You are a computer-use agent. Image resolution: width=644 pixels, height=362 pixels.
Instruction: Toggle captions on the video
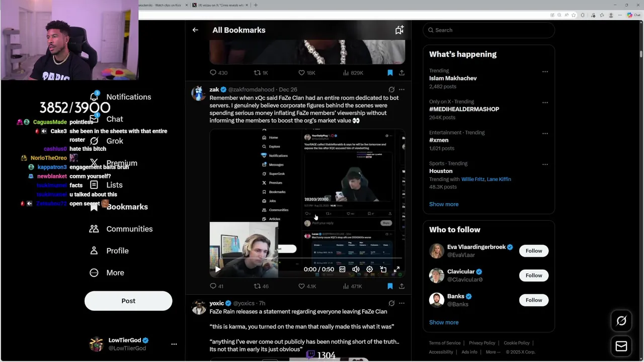pyautogui.click(x=342, y=269)
